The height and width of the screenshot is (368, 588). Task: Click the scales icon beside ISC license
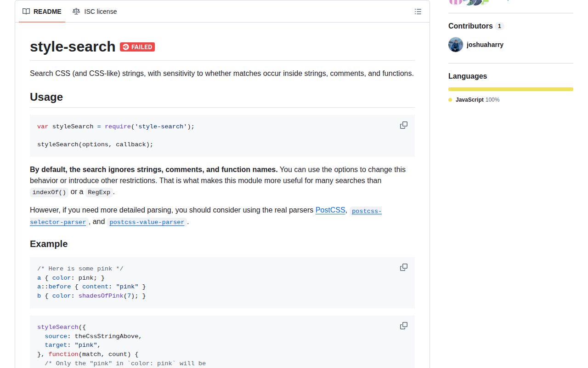(x=76, y=11)
